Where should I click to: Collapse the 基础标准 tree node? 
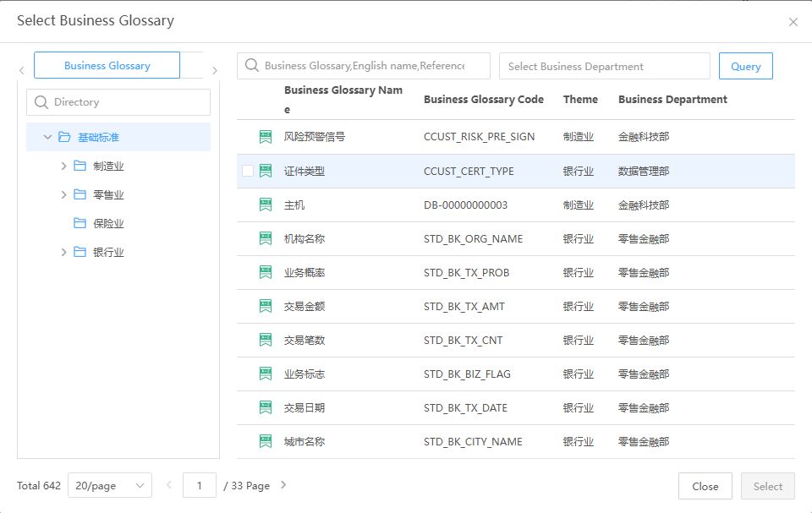pos(47,137)
